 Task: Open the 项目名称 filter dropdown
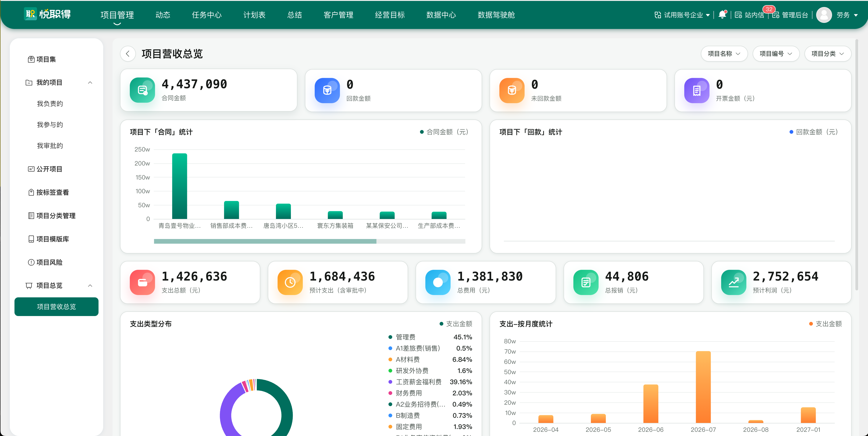coord(724,54)
